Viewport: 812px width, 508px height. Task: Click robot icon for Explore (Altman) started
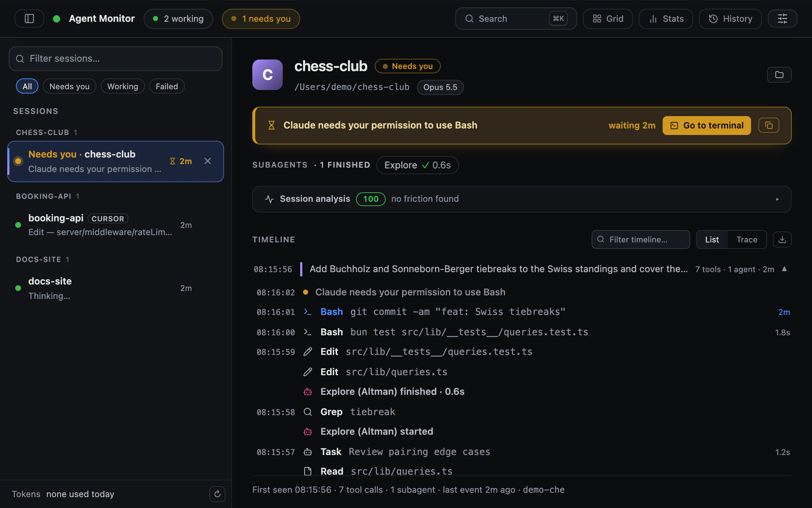(x=308, y=431)
